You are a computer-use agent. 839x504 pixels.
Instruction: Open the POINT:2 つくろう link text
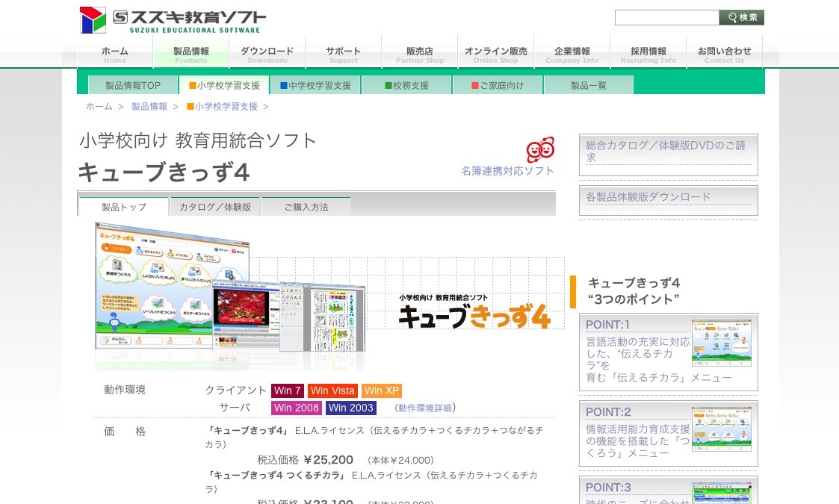point(638,441)
